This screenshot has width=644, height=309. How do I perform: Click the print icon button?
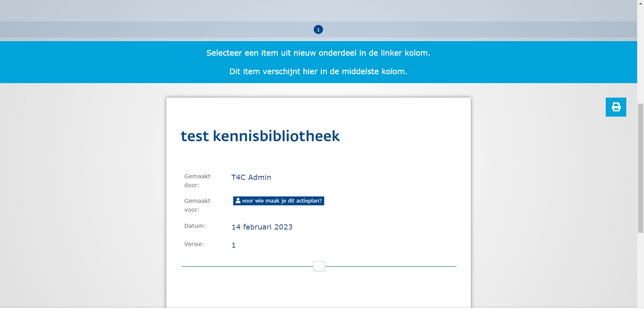tap(616, 107)
